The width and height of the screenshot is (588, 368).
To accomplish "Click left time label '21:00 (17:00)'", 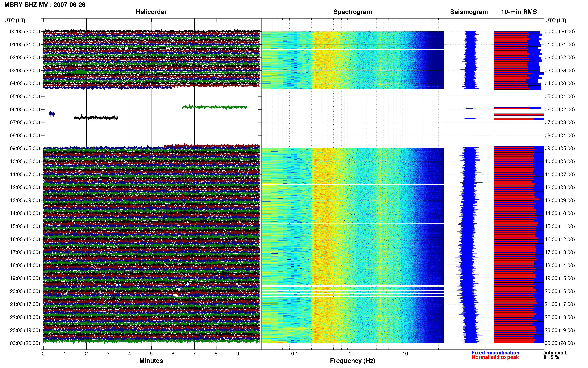I will 25,304.
